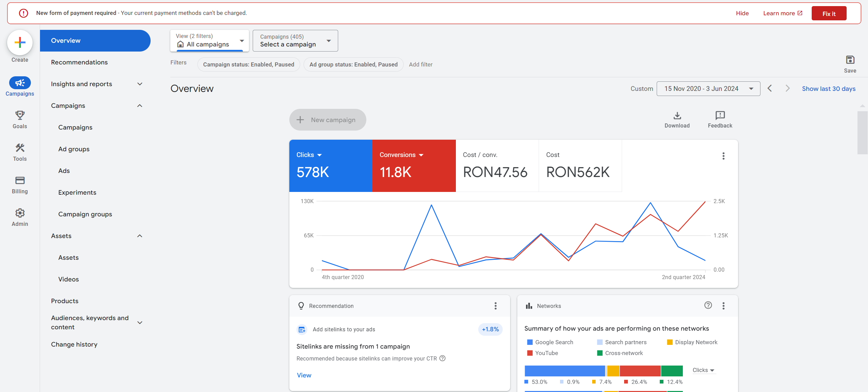Click the Download icon

coord(677,116)
